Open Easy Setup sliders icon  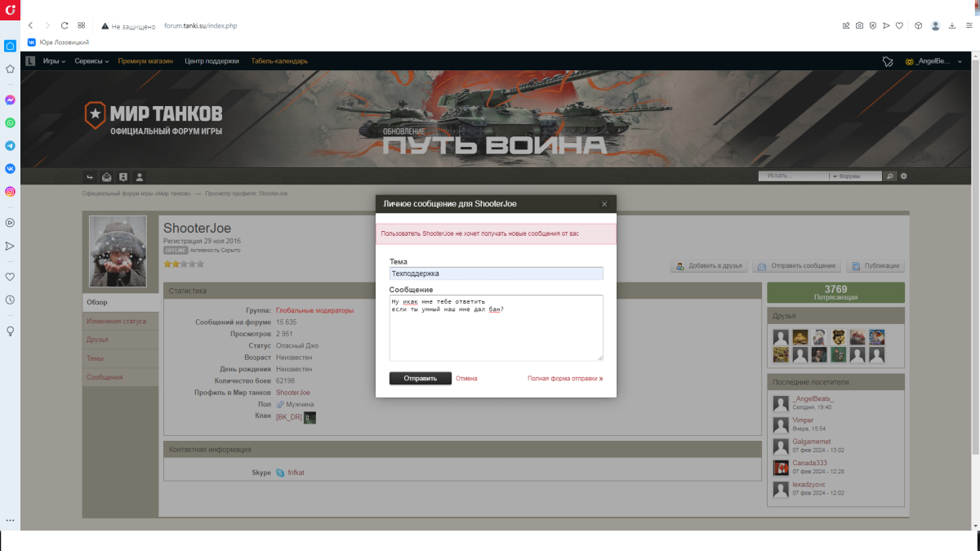[969, 25]
